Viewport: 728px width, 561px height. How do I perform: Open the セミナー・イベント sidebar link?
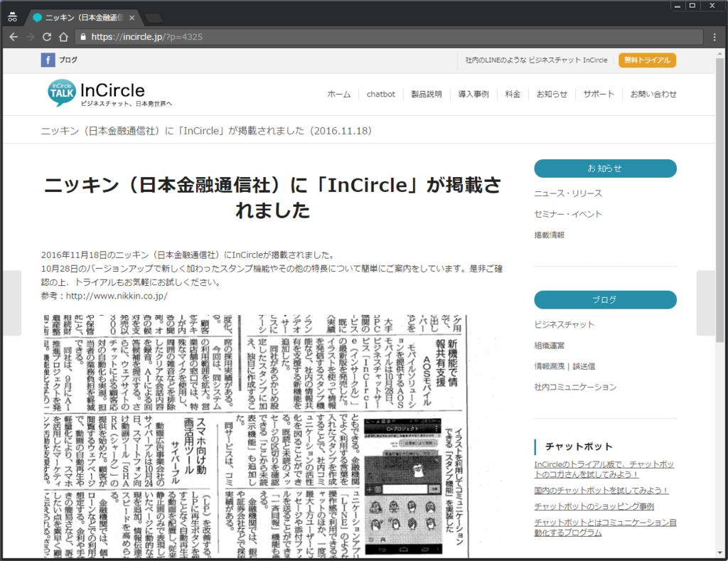tap(568, 214)
